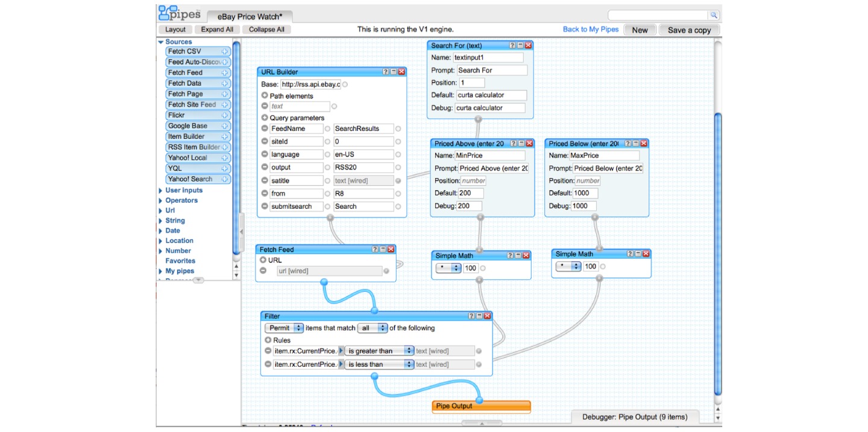Collapse the Sources category in sidebar

pyautogui.click(x=161, y=42)
